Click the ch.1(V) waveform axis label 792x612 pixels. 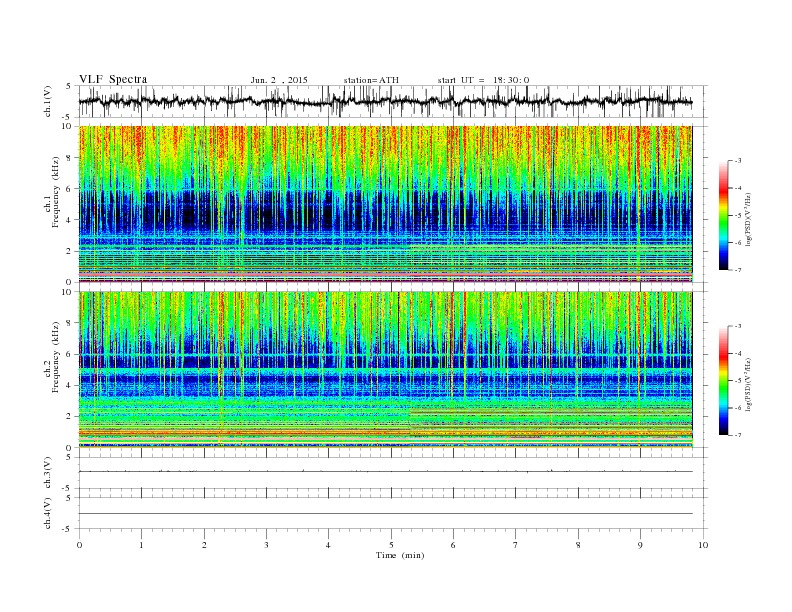point(47,101)
